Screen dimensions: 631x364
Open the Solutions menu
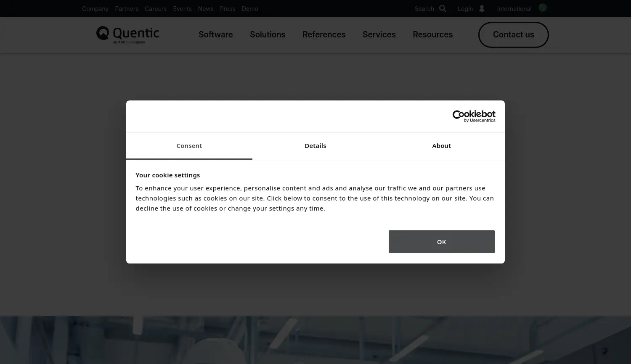[x=268, y=34]
